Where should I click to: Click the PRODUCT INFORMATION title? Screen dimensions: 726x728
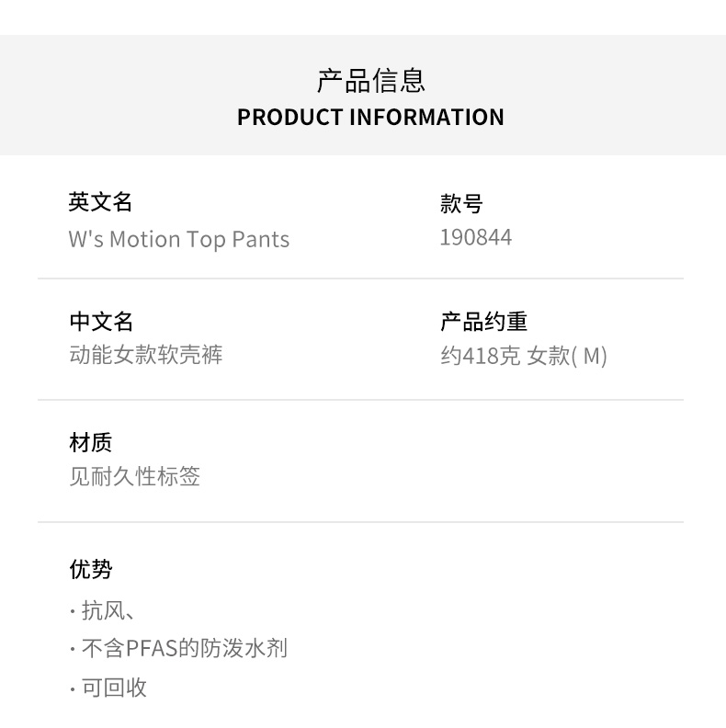[x=370, y=118]
